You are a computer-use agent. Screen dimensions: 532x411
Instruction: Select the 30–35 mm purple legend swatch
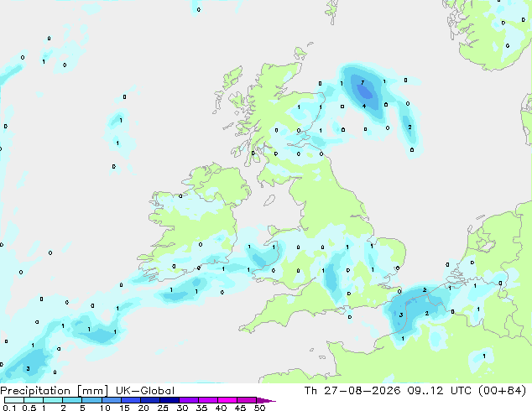188,400
